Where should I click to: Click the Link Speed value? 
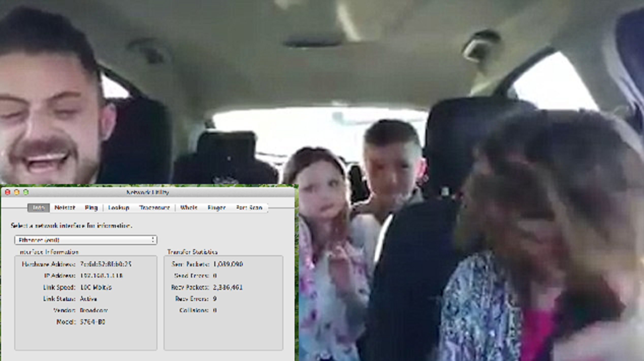click(x=96, y=287)
